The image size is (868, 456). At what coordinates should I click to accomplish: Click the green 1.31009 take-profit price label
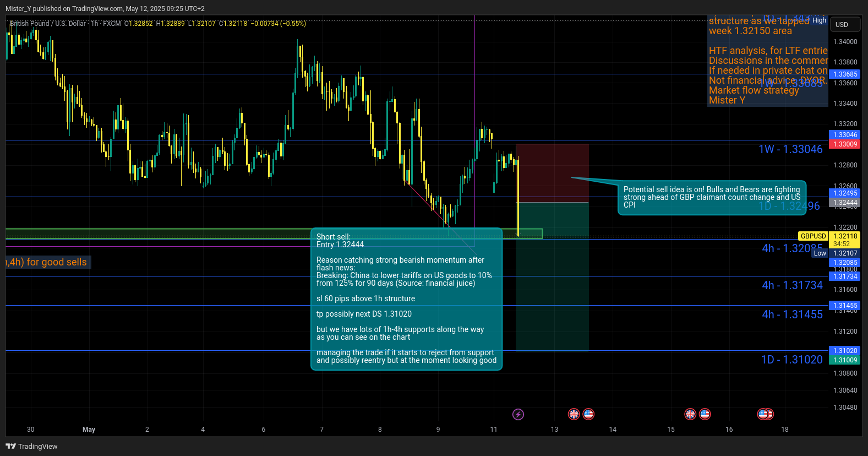pyautogui.click(x=845, y=360)
